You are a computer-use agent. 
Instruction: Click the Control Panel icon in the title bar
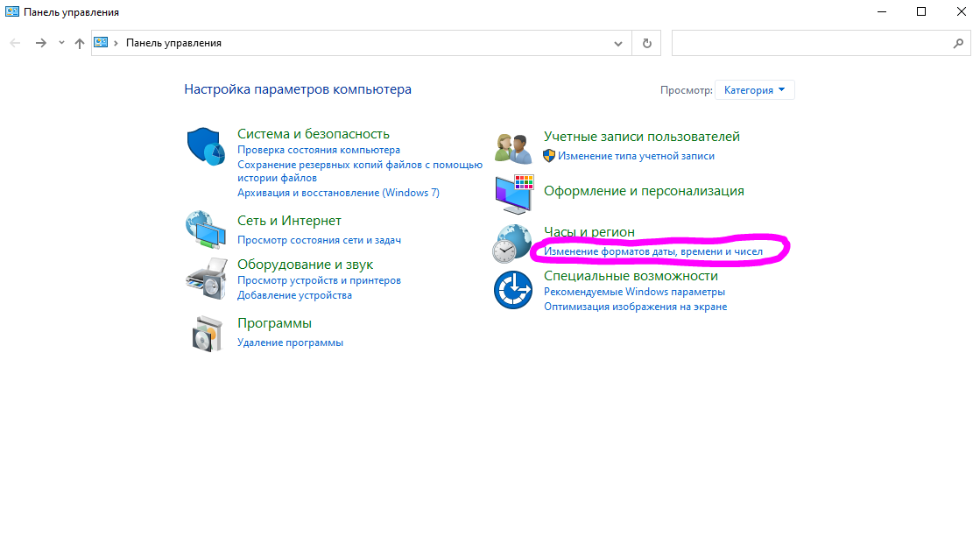coord(12,11)
